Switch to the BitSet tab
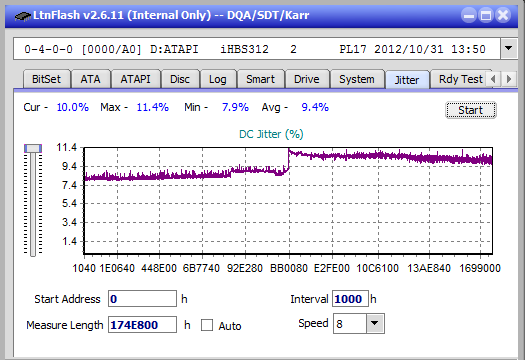This screenshot has width=525, height=360. click(46, 79)
